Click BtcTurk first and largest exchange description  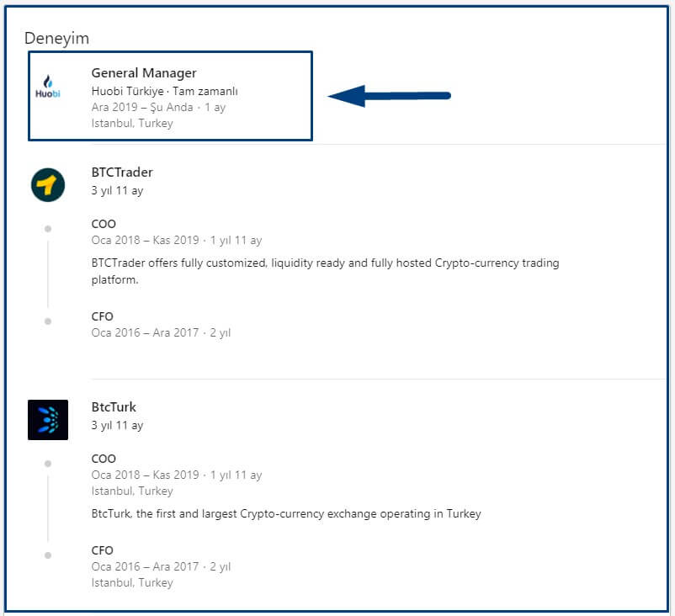[x=286, y=513]
